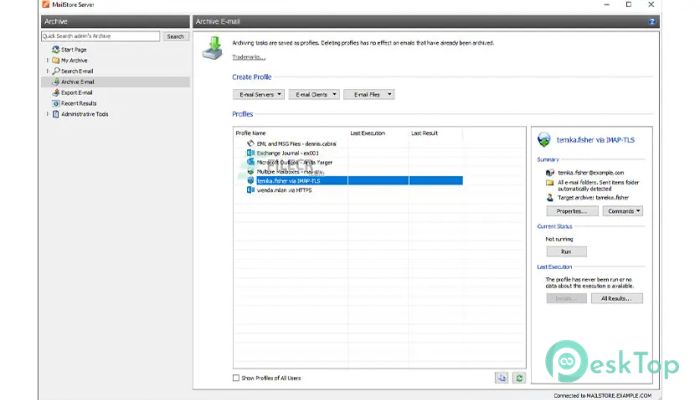Click the Microsoft Outlook profile icon

pyautogui.click(x=250, y=162)
